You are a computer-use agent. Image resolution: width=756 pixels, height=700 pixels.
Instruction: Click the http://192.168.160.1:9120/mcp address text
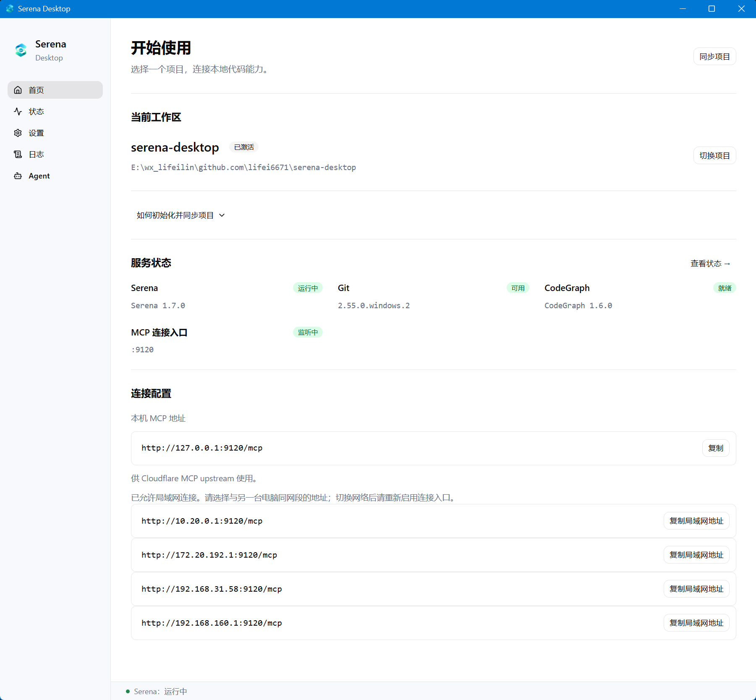[x=212, y=623]
